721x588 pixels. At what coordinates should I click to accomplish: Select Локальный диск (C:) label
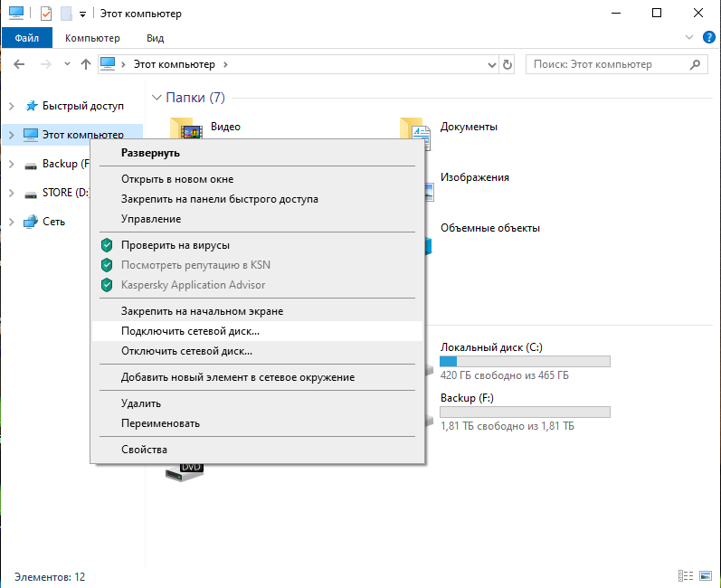point(491,347)
